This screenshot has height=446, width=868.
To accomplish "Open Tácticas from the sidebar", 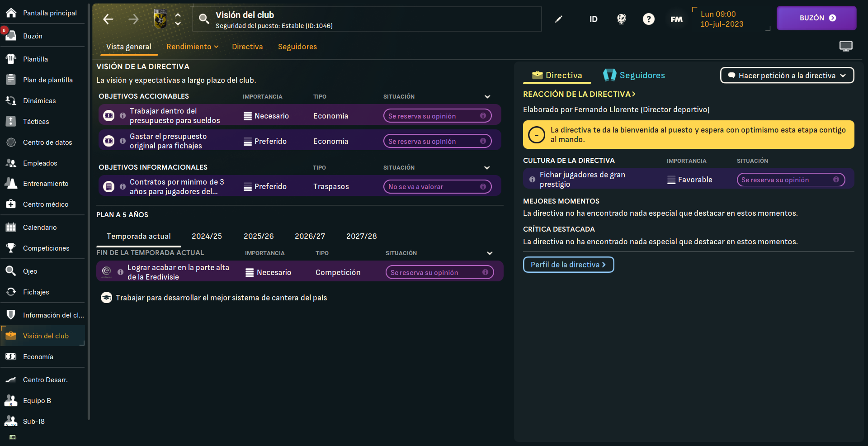I will 36,121.
